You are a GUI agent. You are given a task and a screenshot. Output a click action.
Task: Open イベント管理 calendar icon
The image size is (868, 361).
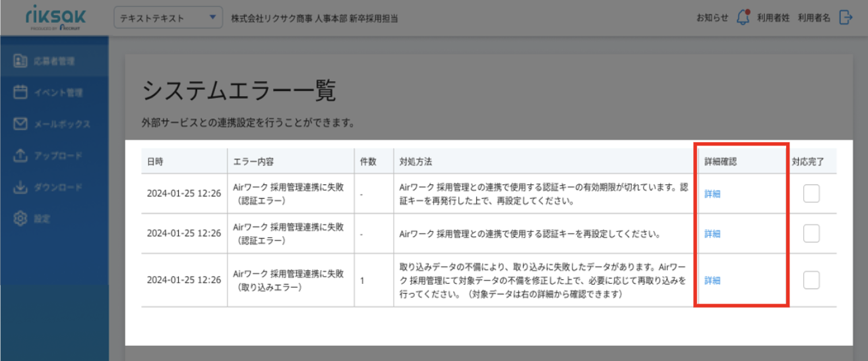[x=20, y=92]
